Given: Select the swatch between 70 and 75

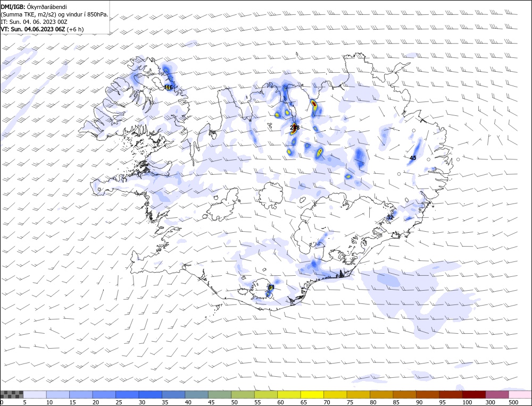Looking at the screenshot, I should pos(335,394).
